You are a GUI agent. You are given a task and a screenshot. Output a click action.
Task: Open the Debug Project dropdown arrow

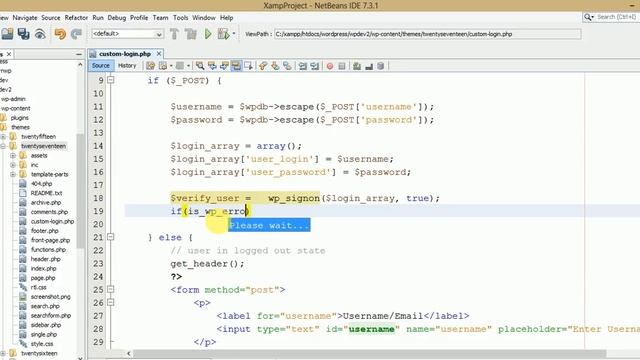coord(234,33)
